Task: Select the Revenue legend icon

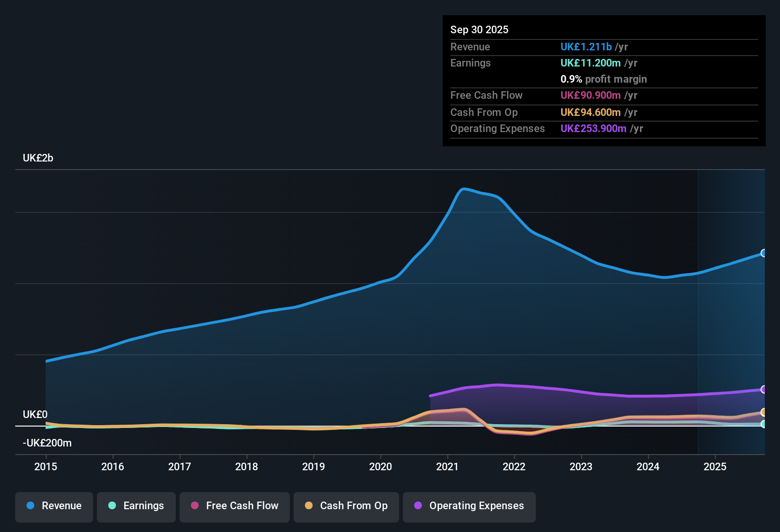Action: coord(30,506)
